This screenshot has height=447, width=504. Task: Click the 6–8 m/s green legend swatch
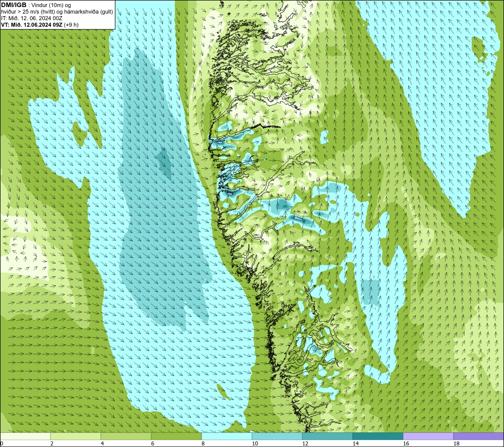(x=176, y=436)
